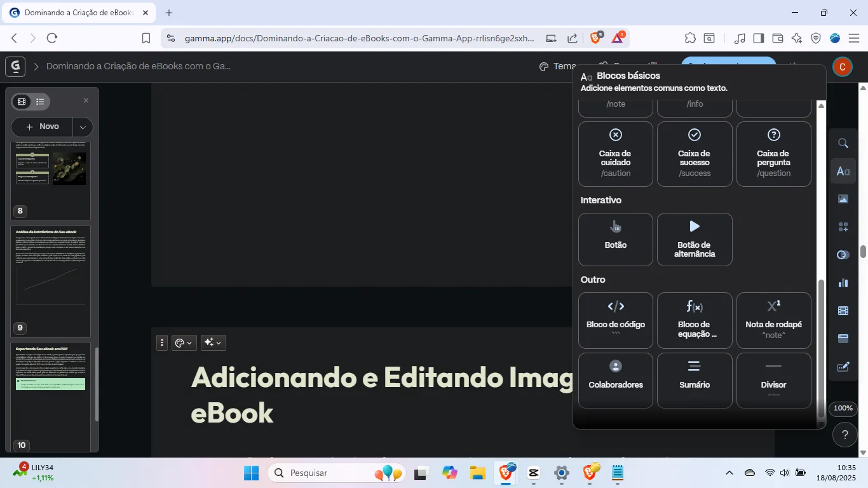
Task: Insert a Botão interactive block
Action: 615,239
